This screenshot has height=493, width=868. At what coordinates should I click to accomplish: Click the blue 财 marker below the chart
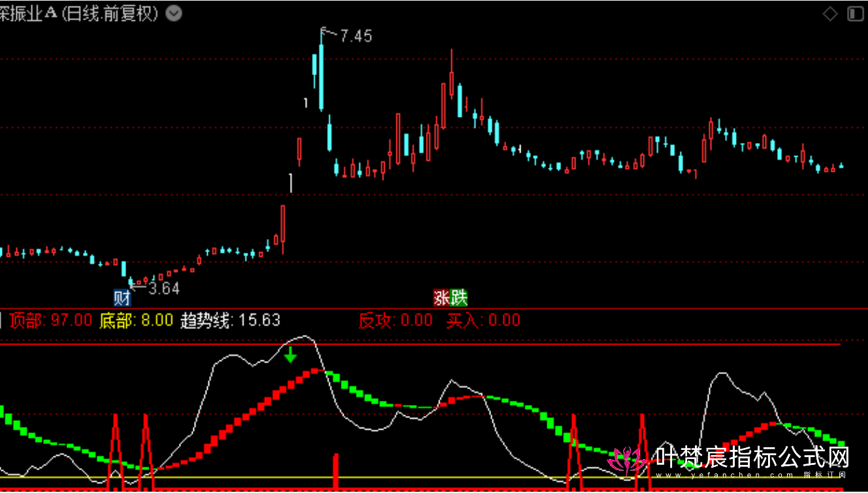(122, 298)
